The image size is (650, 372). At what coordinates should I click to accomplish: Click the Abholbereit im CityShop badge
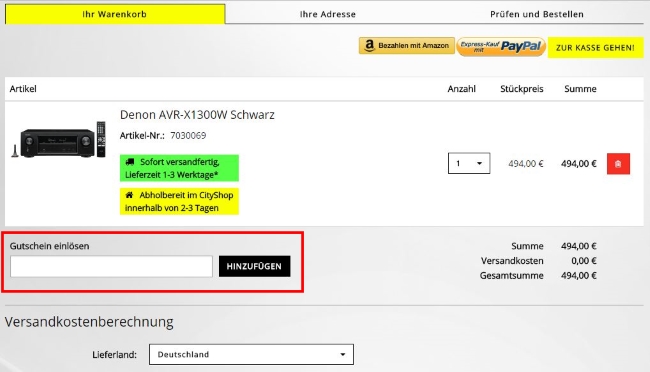179,202
